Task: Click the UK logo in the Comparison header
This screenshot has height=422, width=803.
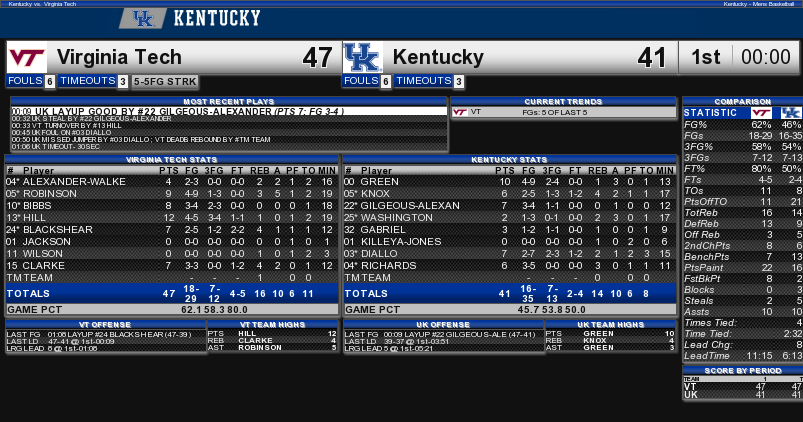Action: (x=791, y=113)
